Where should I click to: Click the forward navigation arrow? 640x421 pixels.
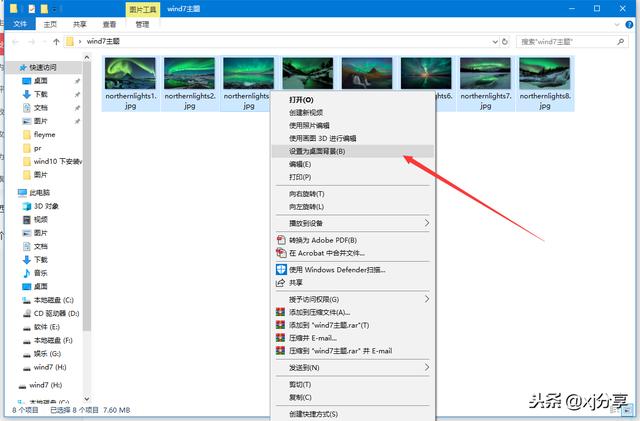[31, 42]
